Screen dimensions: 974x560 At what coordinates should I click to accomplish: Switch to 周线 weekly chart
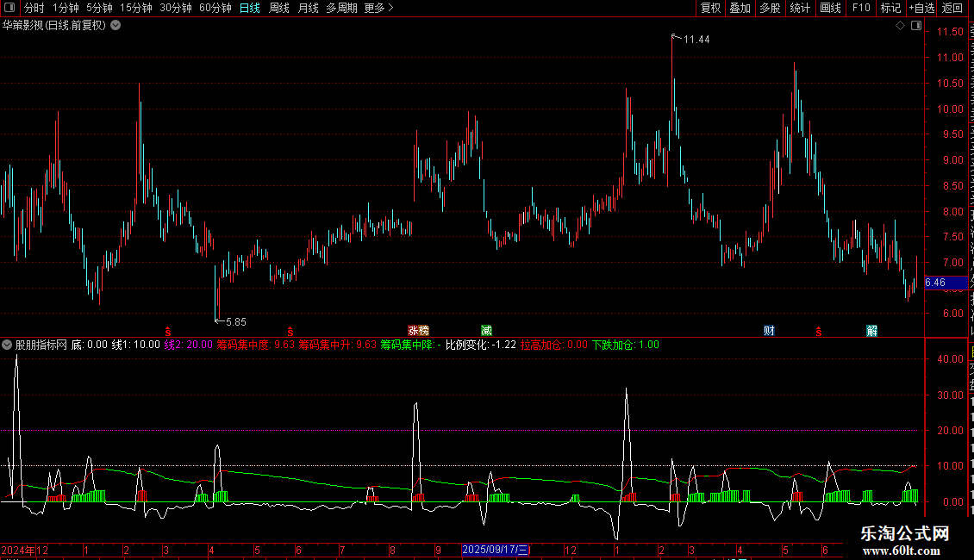[279, 8]
